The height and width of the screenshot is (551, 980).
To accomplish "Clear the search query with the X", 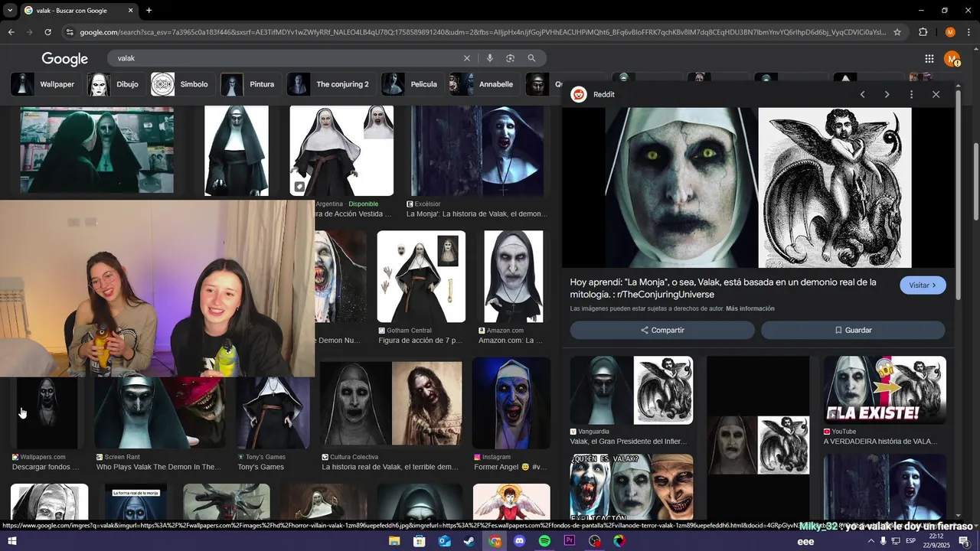I will click(x=467, y=58).
